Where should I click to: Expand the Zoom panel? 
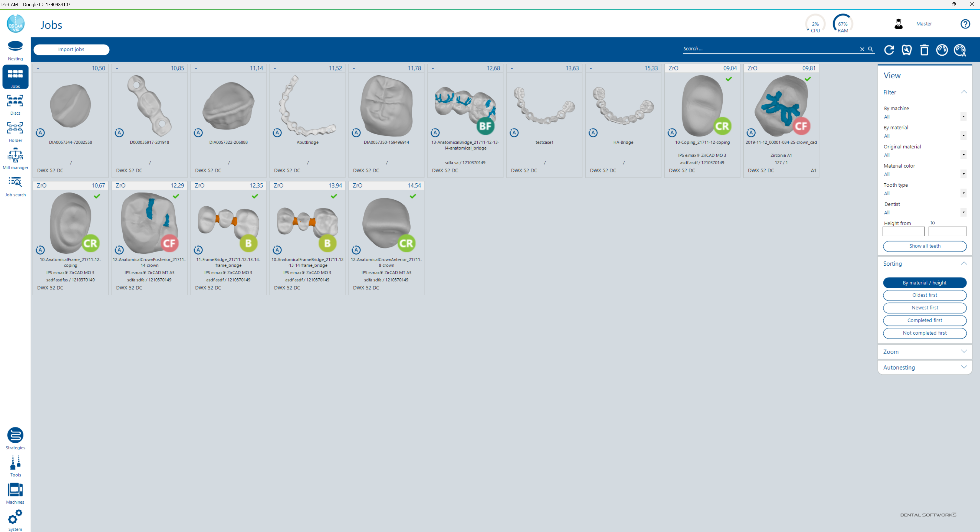click(925, 351)
